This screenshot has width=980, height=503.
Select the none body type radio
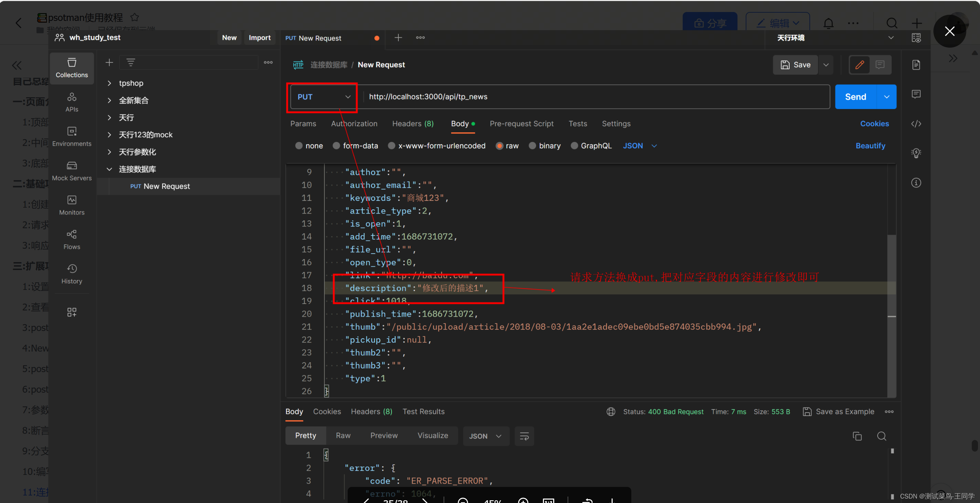click(299, 146)
